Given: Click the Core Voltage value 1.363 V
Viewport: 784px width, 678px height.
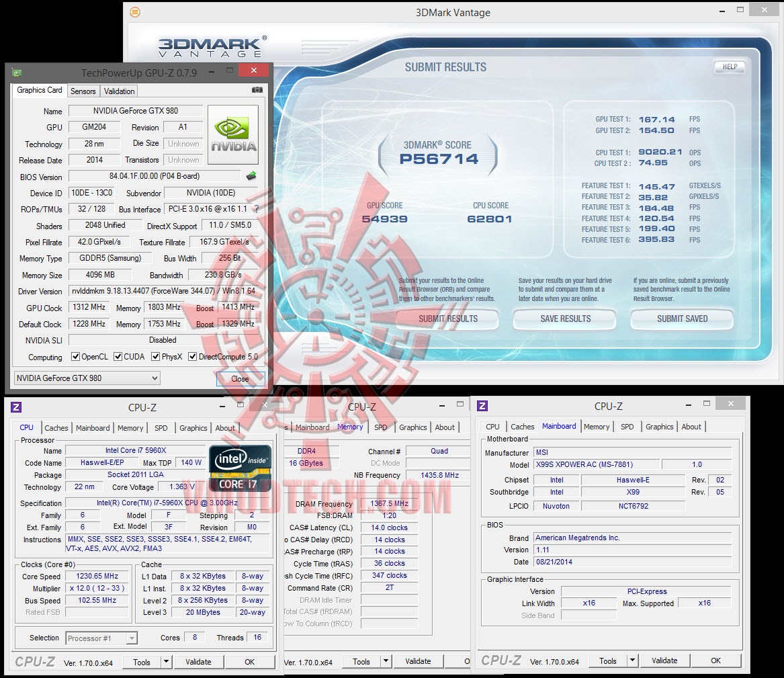Looking at the screenshot, I should (181, 486).
